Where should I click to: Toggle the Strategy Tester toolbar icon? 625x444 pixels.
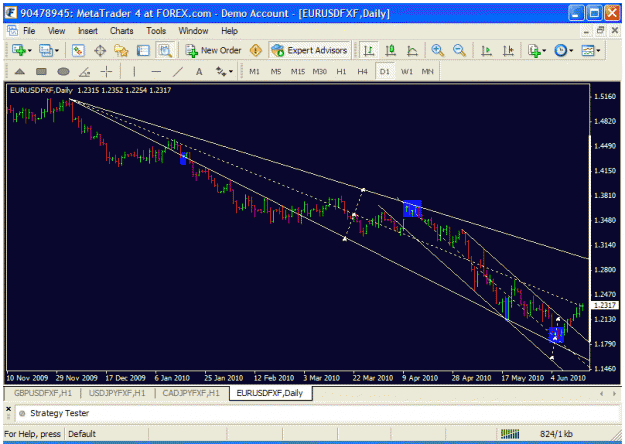point(165,51)
